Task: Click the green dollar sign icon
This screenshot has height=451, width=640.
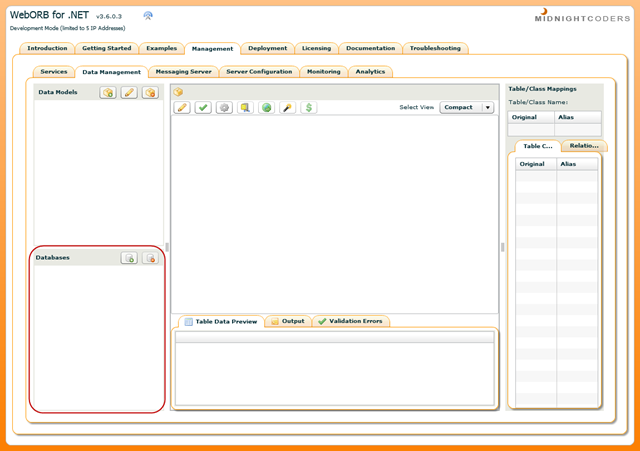Action: (x=309, y=108)
